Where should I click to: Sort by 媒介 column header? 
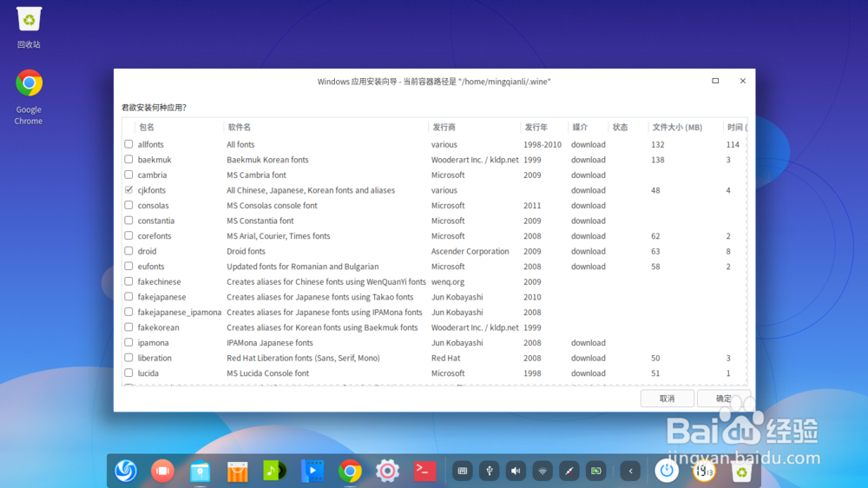point(588,127)
